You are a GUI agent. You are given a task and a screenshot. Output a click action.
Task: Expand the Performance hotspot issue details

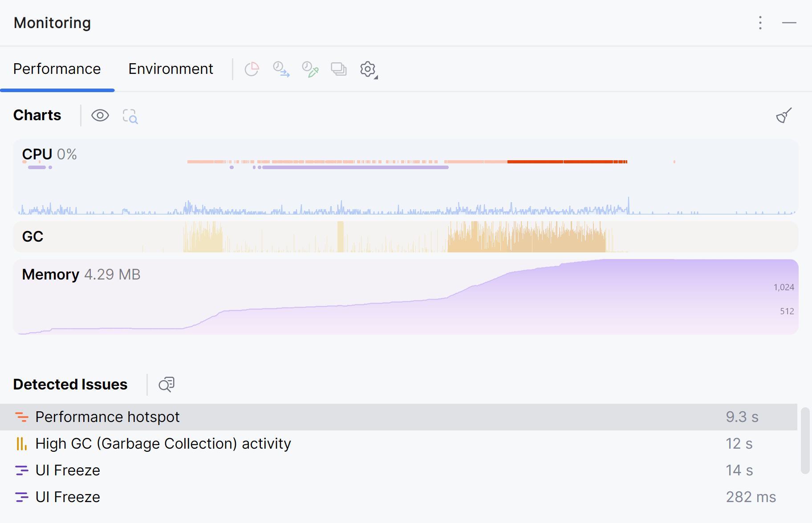tap(107, 417)
